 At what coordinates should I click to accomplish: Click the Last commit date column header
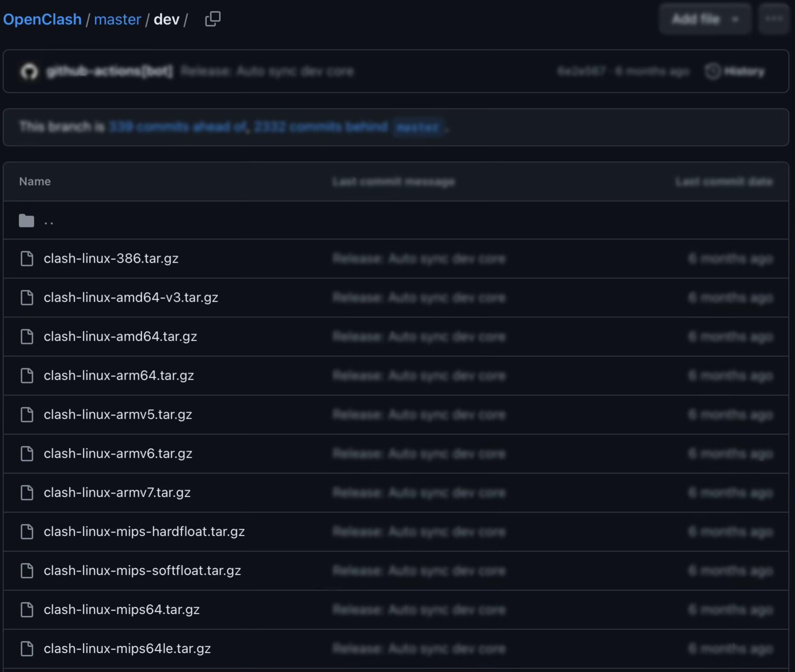[x=724, y=181]
